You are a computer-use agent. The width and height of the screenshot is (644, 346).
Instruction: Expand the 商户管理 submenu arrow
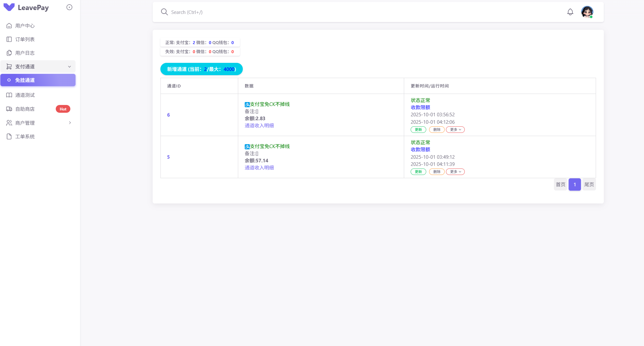point(70,123)
